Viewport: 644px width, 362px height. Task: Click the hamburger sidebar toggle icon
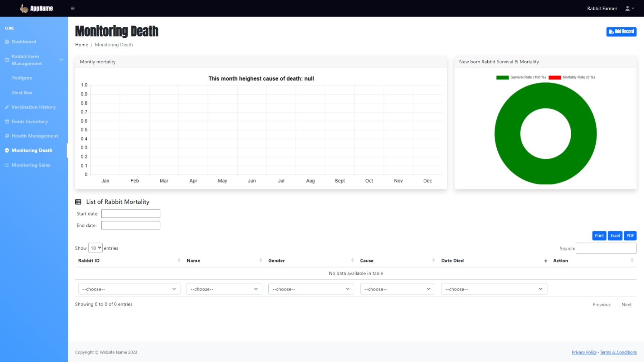point(72,8)
